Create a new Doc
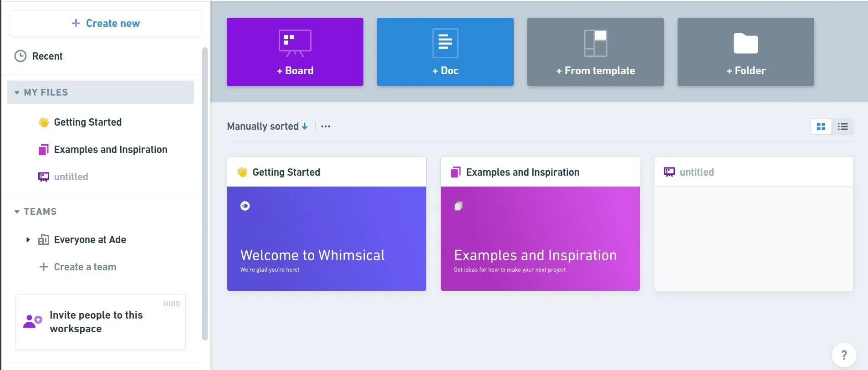Image resolution: width=868 pixels, height=370 pixels. [445, 52]
